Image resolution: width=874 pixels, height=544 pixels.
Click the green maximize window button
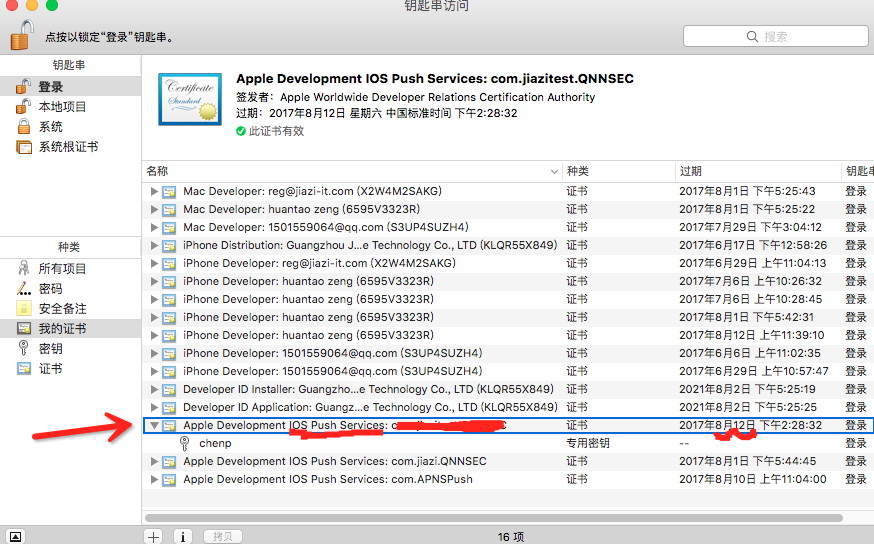pyautogui.click(x=52, y=5)
